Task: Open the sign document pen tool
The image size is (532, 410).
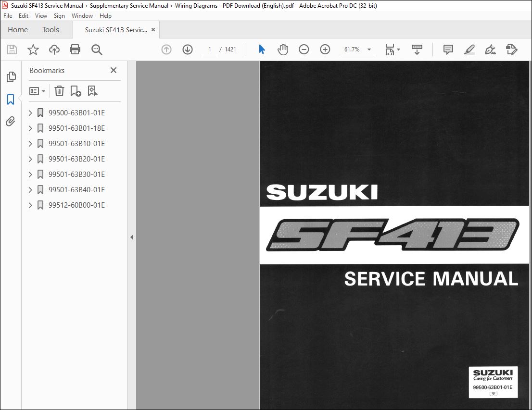Action: (490, 50)
